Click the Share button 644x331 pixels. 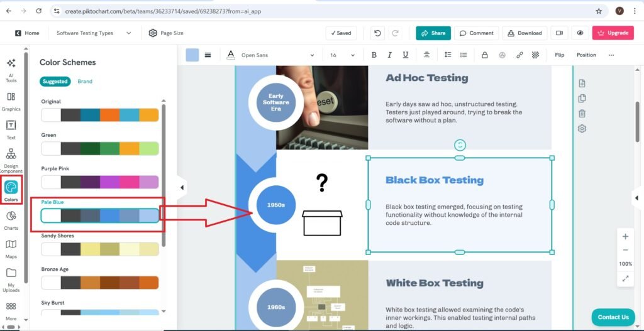[433, 33]
